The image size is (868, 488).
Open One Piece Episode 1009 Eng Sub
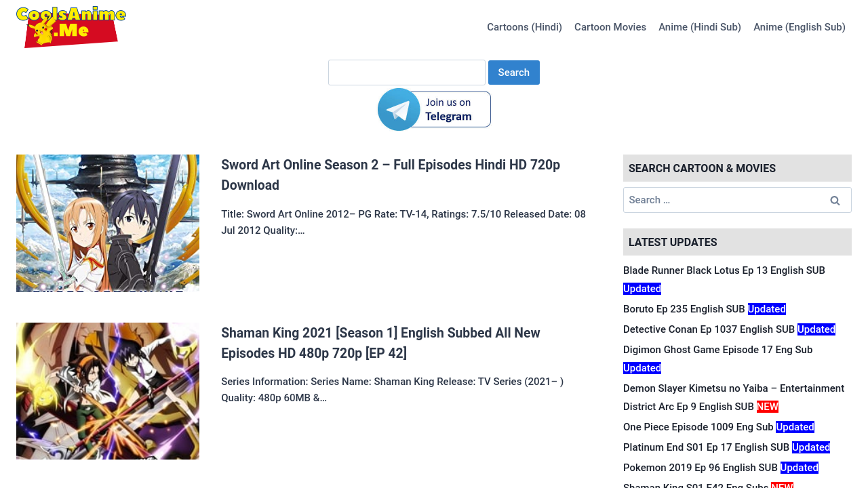(x=698, y=427)
